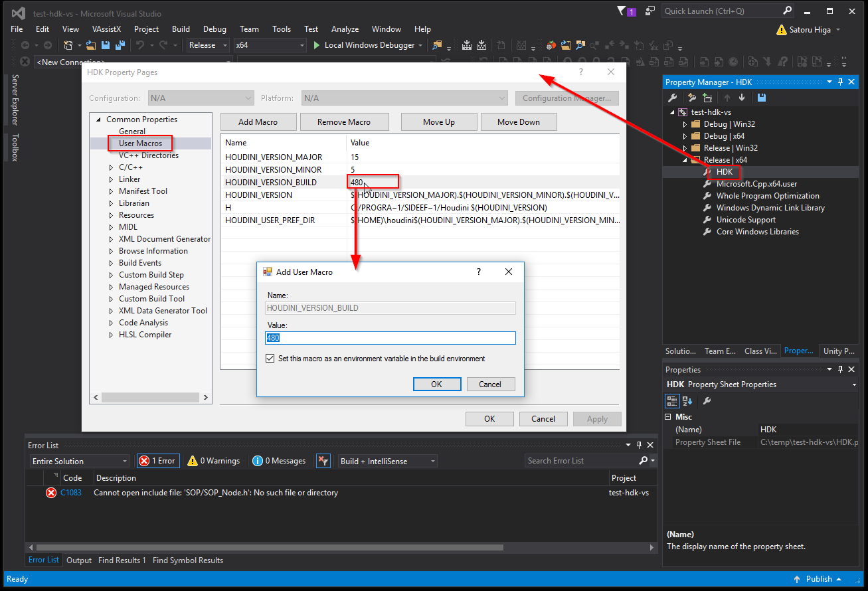The height and width of the screenshot is (591, 868).
Task: Click the tomato VAssistX toolbar icon
Action: click(551, 45)
